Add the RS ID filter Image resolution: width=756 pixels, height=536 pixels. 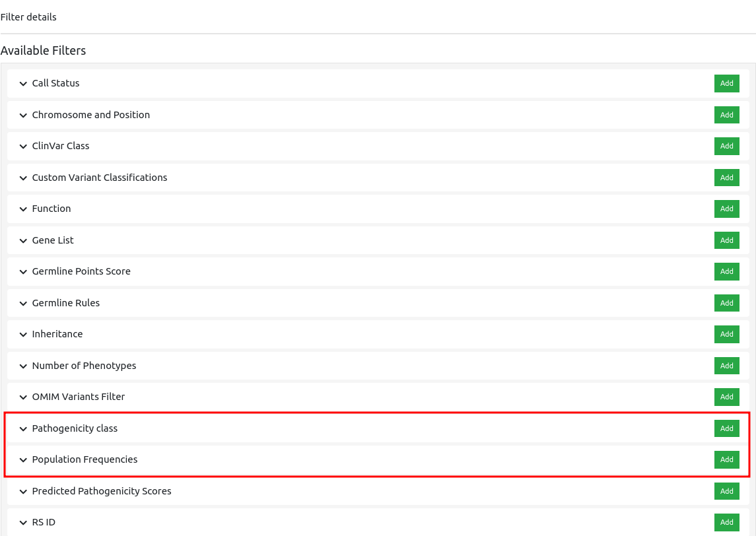(726, 522)
